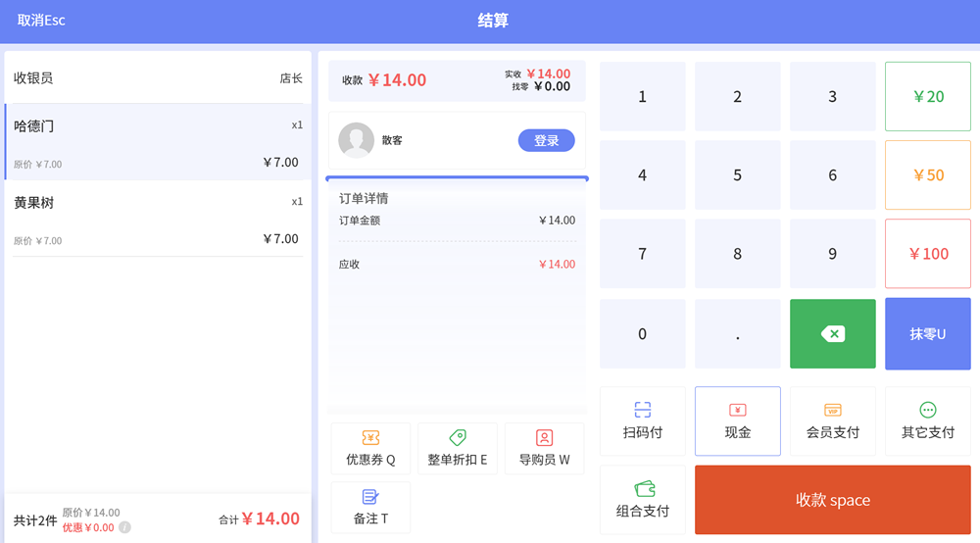Apply a coupon with 优惠券 Q

tap(370, 449)
